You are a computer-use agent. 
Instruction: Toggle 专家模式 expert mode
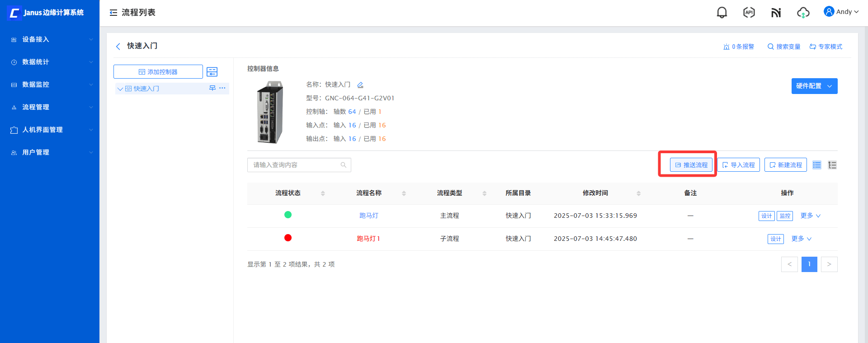pyautogui.click(x=826, y=47)
